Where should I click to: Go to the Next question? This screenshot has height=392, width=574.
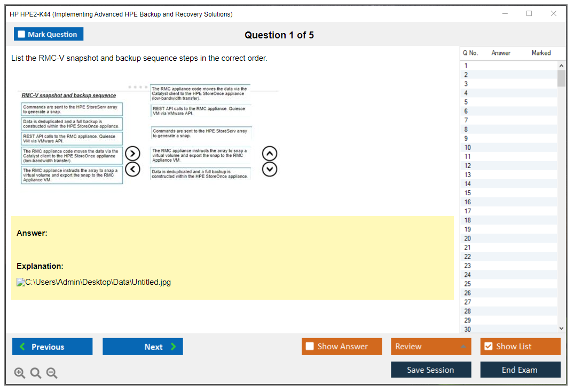(143, 347)
